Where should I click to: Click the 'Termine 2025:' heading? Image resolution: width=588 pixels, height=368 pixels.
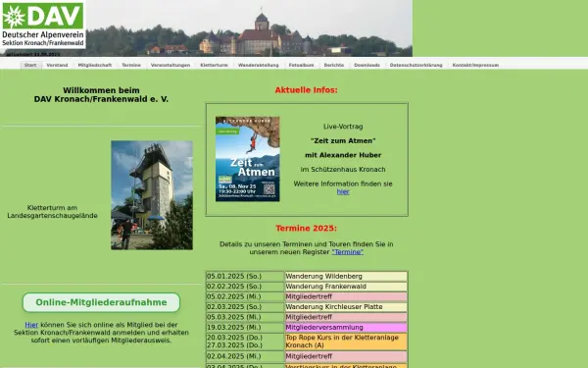click(306, 229)
